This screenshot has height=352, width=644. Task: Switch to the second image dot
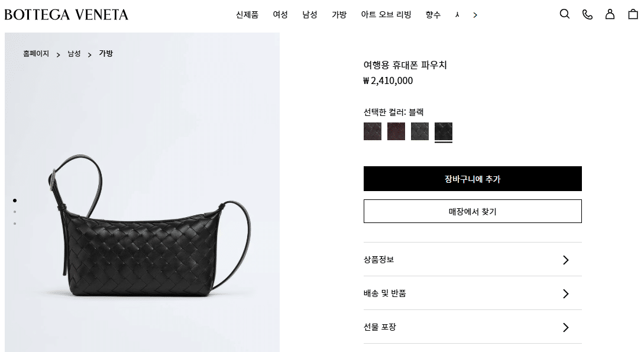[15, 212]
